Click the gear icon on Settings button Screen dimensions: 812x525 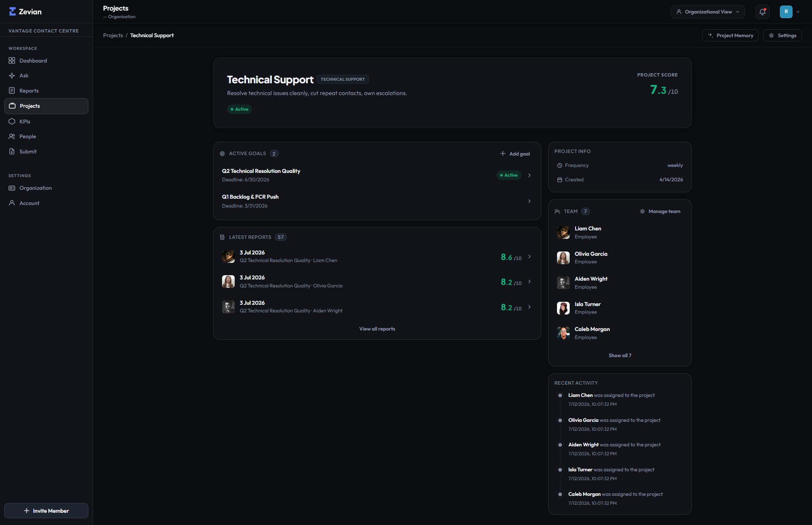pos(771,36)
